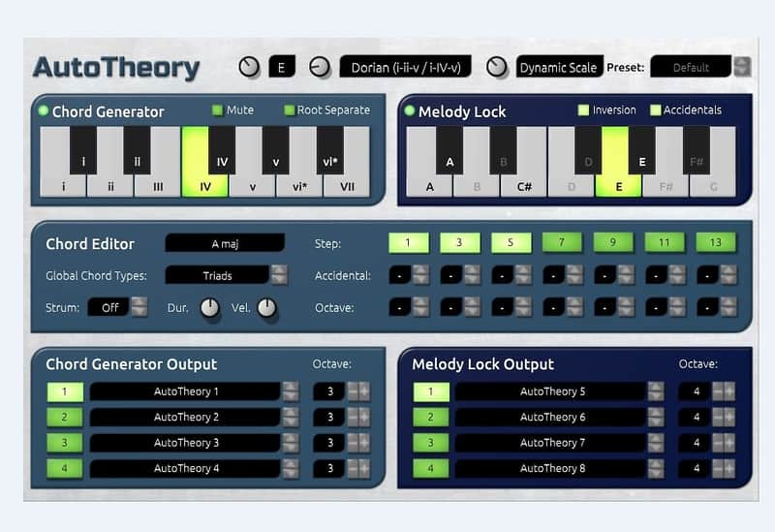
Task: Enable Step 11 button
Action: pos(665,242)
